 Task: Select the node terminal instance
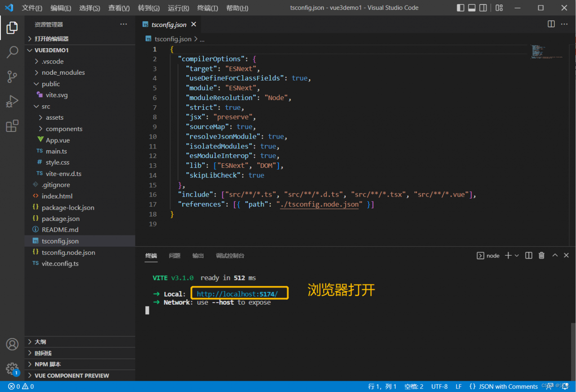coord(488,255)
